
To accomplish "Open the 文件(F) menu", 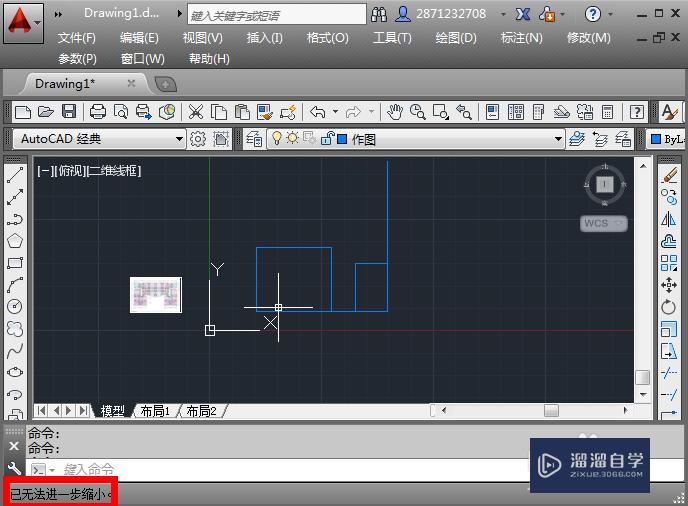I will click(76, 38).
